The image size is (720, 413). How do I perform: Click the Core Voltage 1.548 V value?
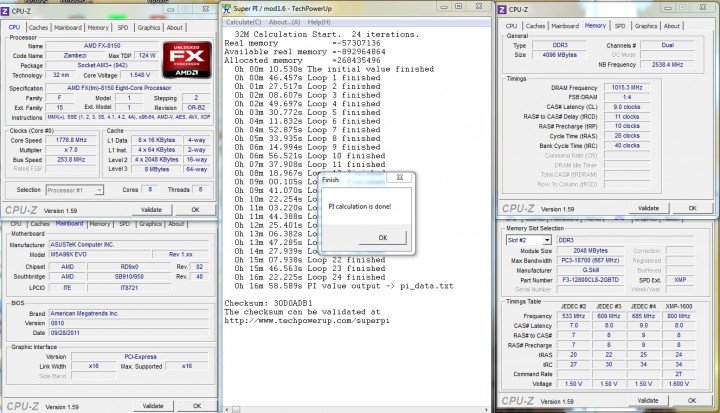(140, 74)
